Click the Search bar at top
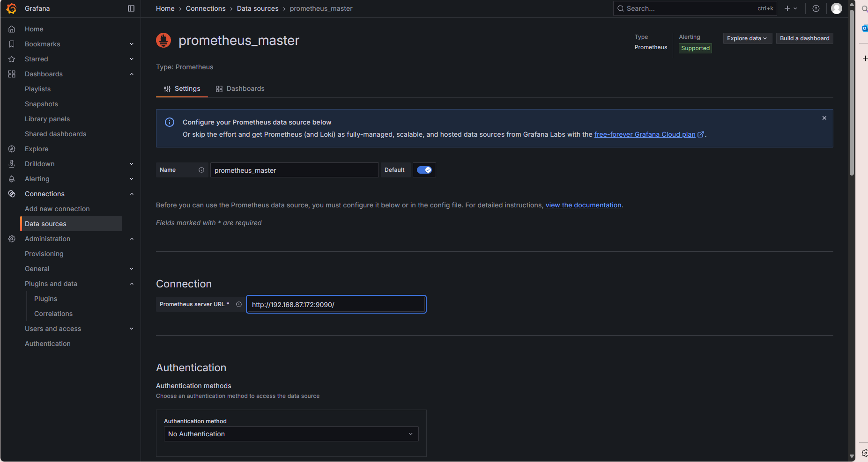 point(695,8)
